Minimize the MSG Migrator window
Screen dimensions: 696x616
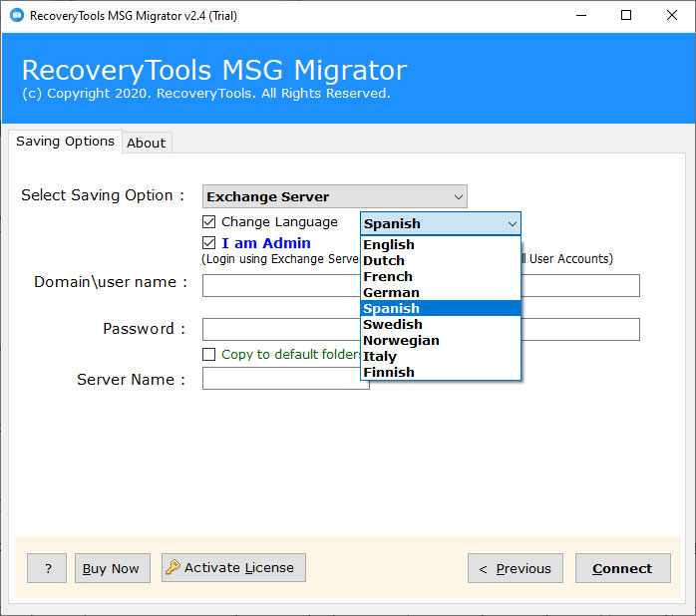point(581,16)
